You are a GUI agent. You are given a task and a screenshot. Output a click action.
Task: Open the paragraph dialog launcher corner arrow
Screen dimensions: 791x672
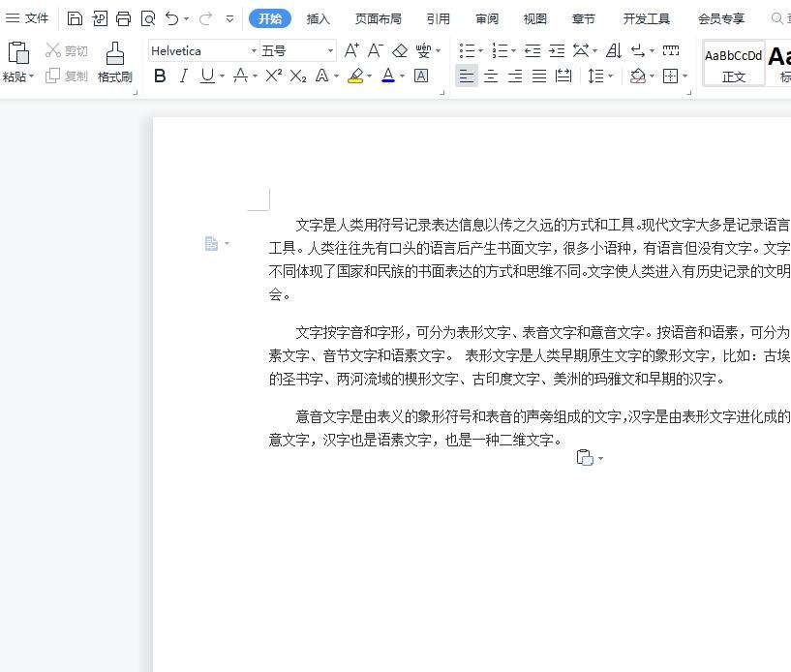(689, 93)
